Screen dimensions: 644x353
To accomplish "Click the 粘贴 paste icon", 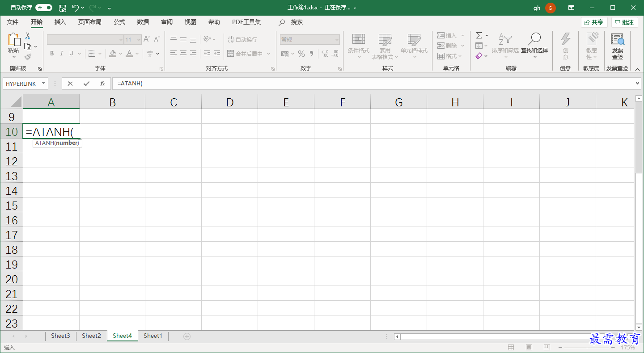I will tap(13, 40).
